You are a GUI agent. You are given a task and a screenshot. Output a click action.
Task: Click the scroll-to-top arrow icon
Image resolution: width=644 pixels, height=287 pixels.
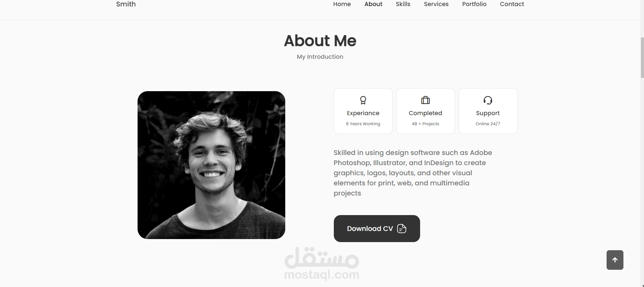click(x=615, y=260)
